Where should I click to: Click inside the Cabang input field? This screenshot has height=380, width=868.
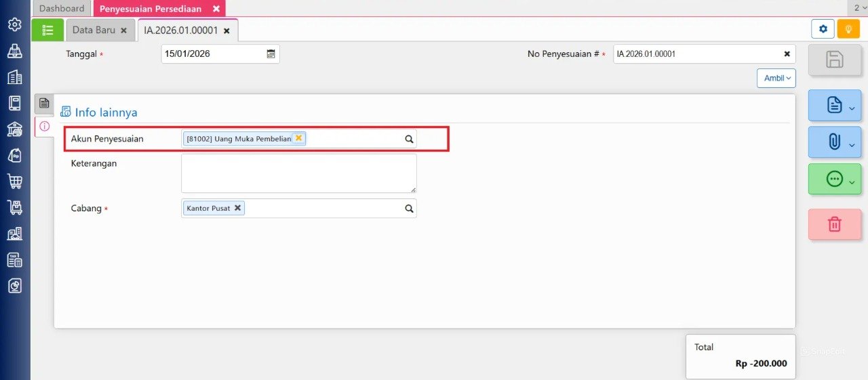(x=299, y=209)
